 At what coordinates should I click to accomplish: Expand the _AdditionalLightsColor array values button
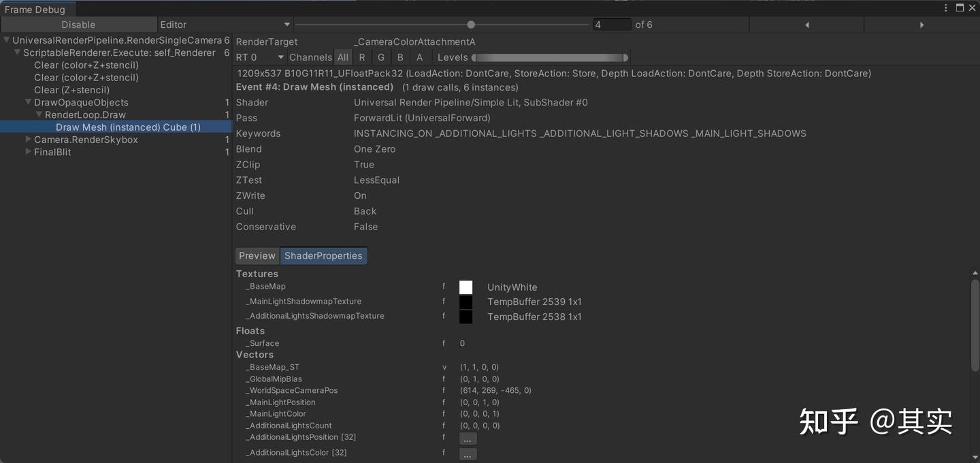pyautogui.click(x=468, y=453)
